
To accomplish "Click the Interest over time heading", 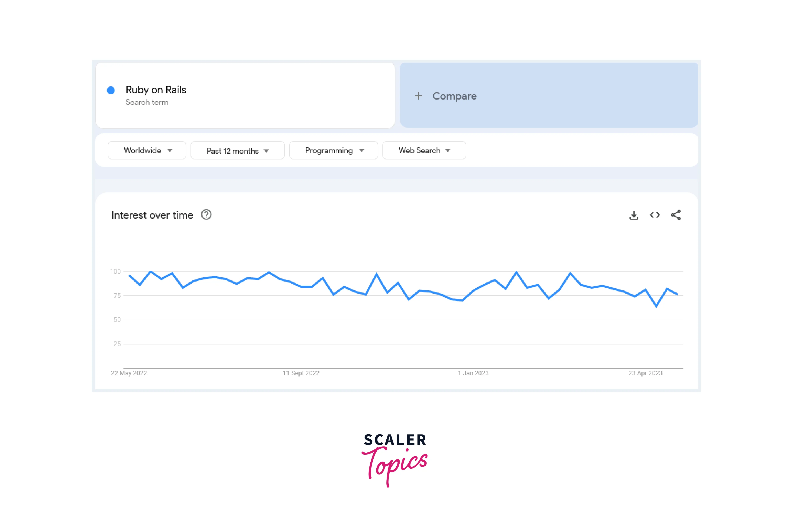I will pos(152,215).
